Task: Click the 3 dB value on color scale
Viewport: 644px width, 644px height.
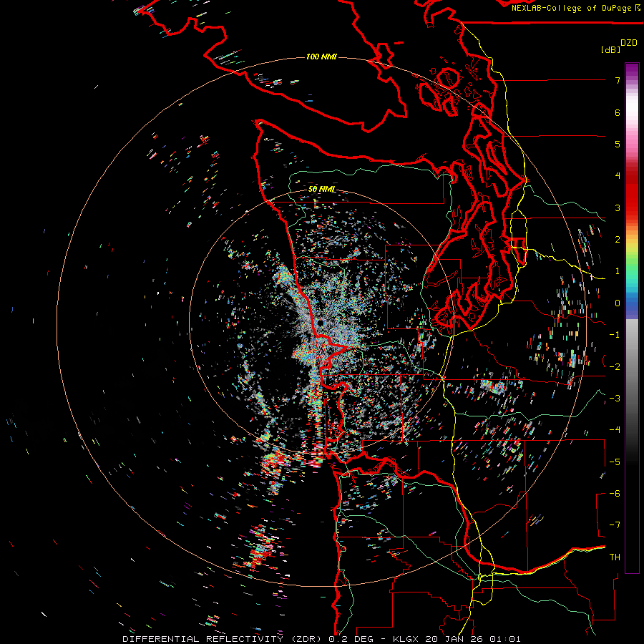Action: (x=618, y=208)
